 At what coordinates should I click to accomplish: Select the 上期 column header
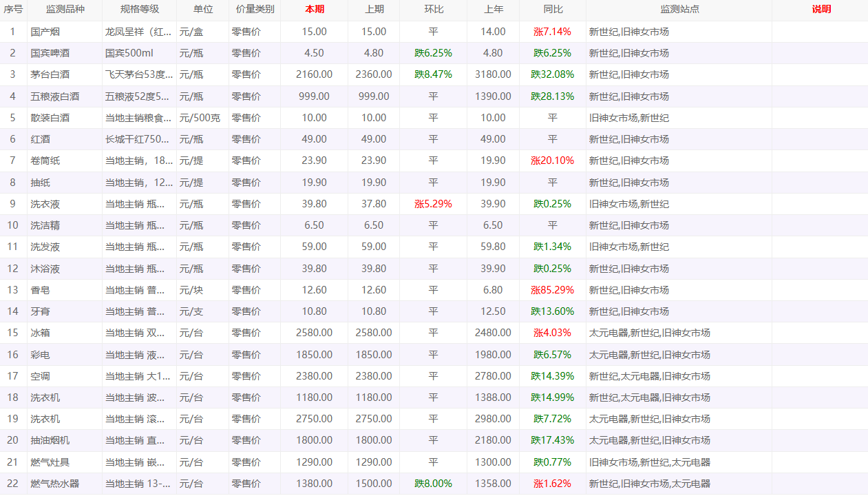pyautogui.click(x=374, y=10)
